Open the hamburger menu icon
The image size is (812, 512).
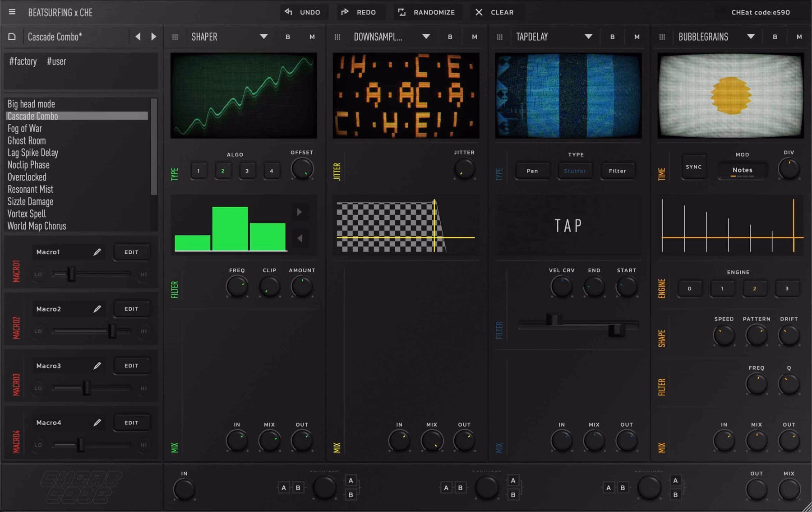coord(12,12)
